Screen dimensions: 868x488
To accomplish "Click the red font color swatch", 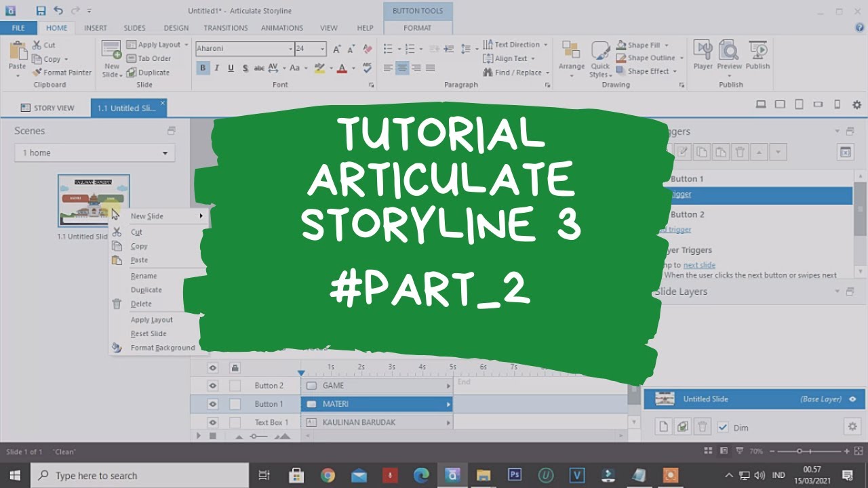I will coord(342,68).
